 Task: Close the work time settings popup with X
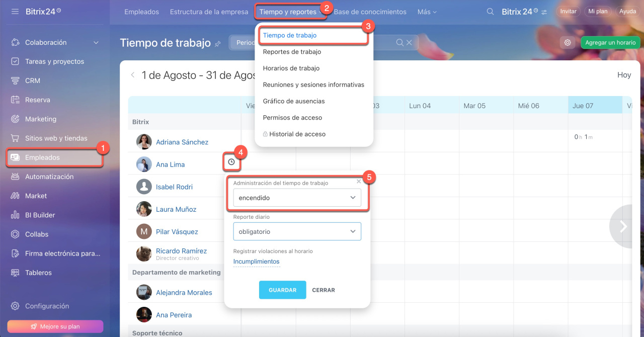(x=359, y=182)
